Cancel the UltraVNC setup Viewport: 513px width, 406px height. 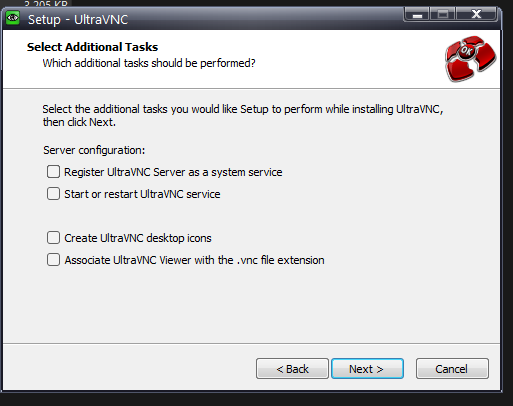pos(452,369)
